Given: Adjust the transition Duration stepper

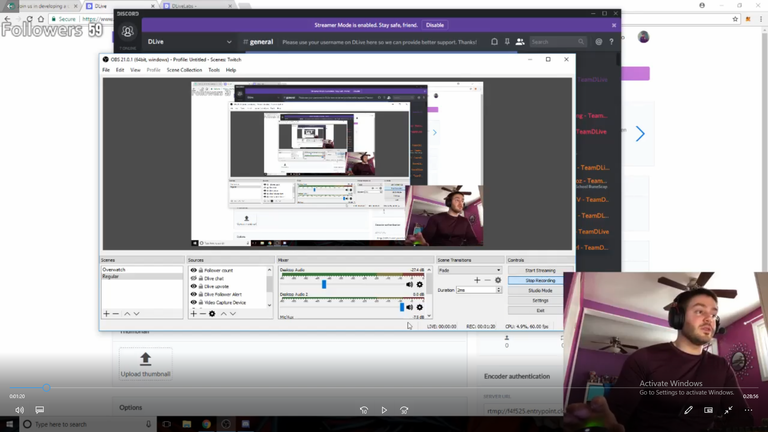Looking at the screenshot, I should [498, 290].
